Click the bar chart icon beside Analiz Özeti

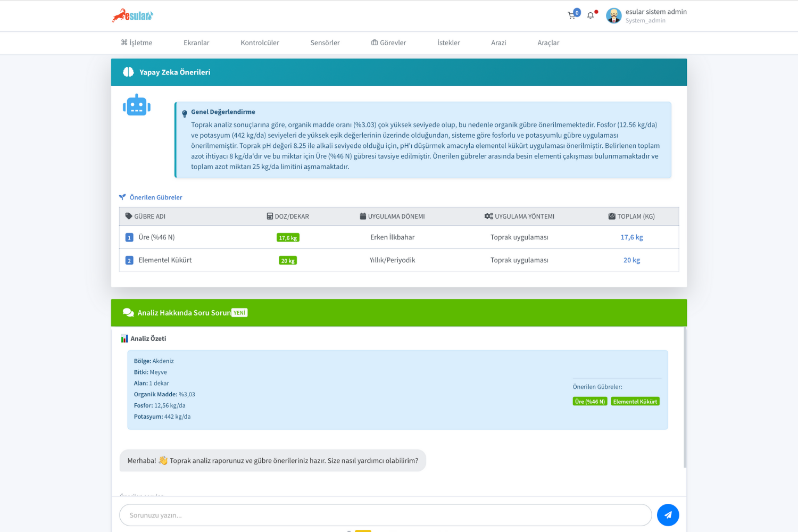[124, 338]
